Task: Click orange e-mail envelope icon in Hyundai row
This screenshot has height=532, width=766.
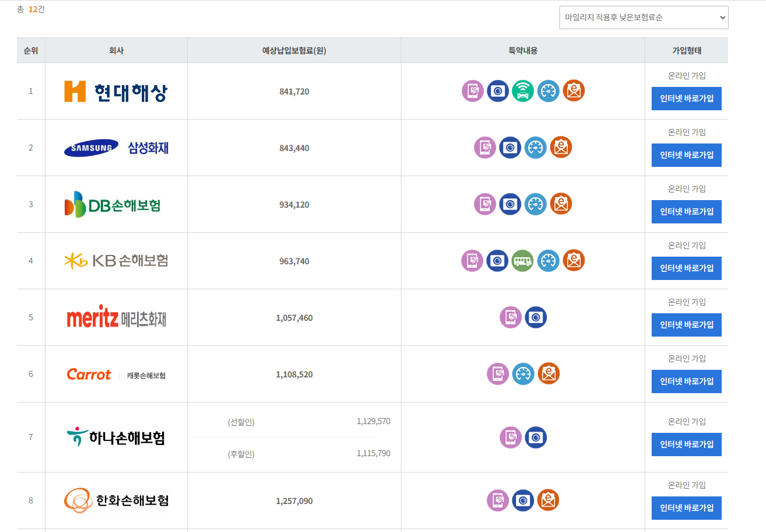Action: tap(573, 90)
